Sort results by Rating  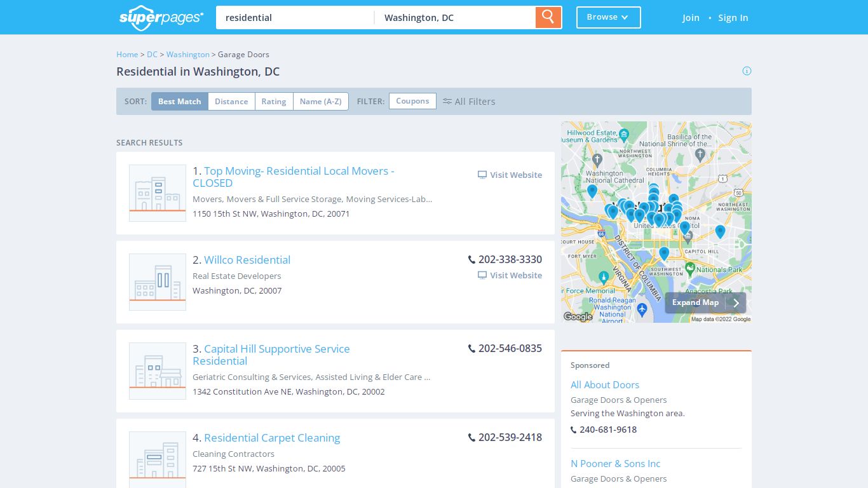(274, 102)
